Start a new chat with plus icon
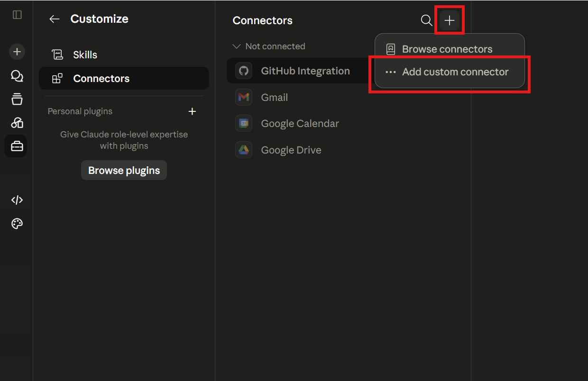 pos(17,52)
